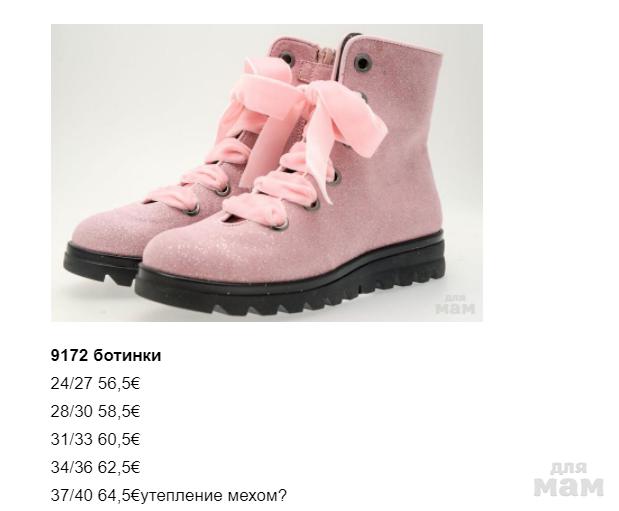Click the price line 28/30 58,5€
This screenshot has width=619, height=511.
95,411
